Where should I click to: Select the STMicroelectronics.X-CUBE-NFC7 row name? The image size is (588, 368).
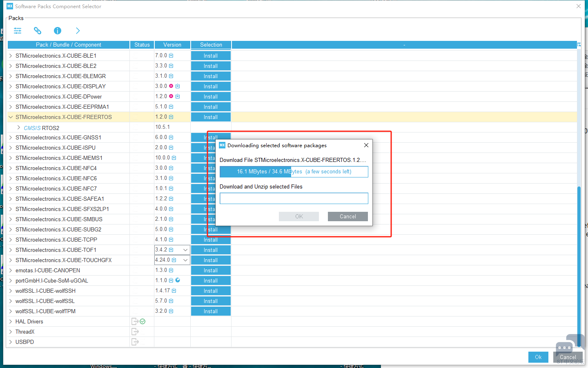pyautogui.click(x=56, y=188)
